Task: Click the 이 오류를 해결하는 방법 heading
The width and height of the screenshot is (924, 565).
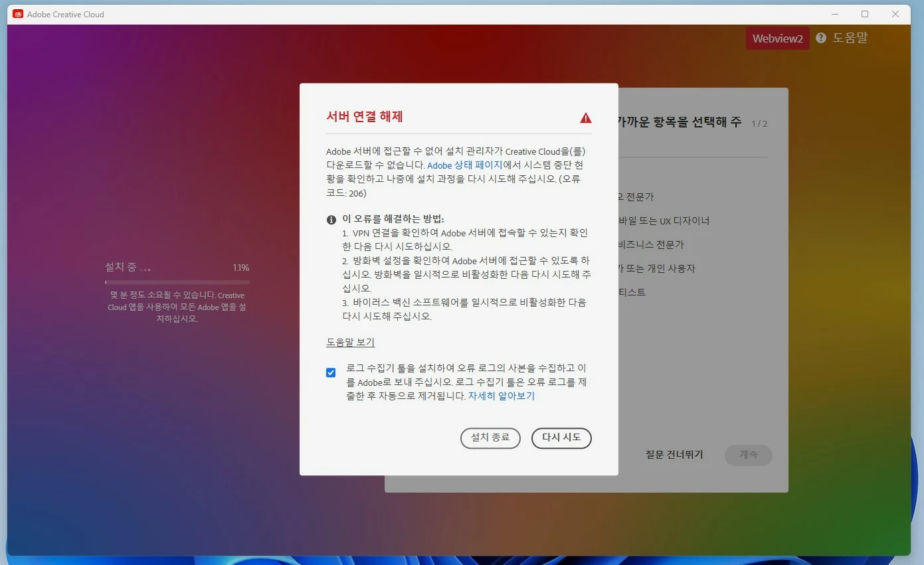Action: coord(393,219)
